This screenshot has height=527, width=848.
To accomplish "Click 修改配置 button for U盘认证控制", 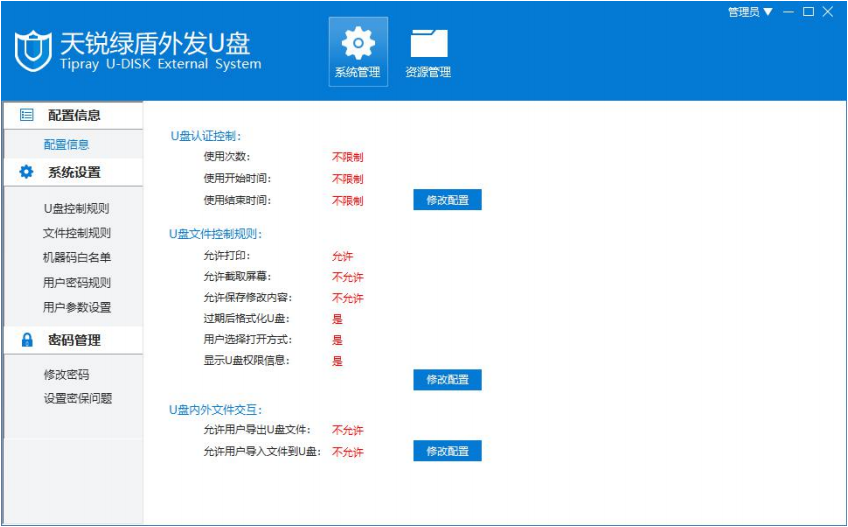I will [447, 200].
